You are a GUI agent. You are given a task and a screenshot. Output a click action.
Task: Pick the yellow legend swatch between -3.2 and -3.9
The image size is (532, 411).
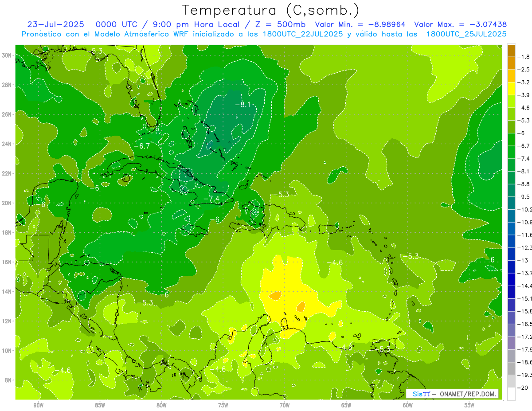click(x=511, y=89)
